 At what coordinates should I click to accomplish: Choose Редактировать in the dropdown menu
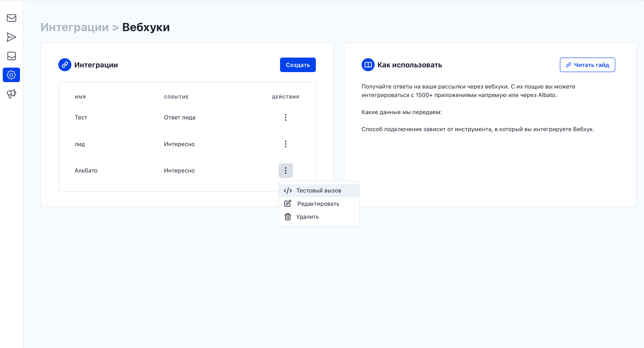tap(318, 204)
